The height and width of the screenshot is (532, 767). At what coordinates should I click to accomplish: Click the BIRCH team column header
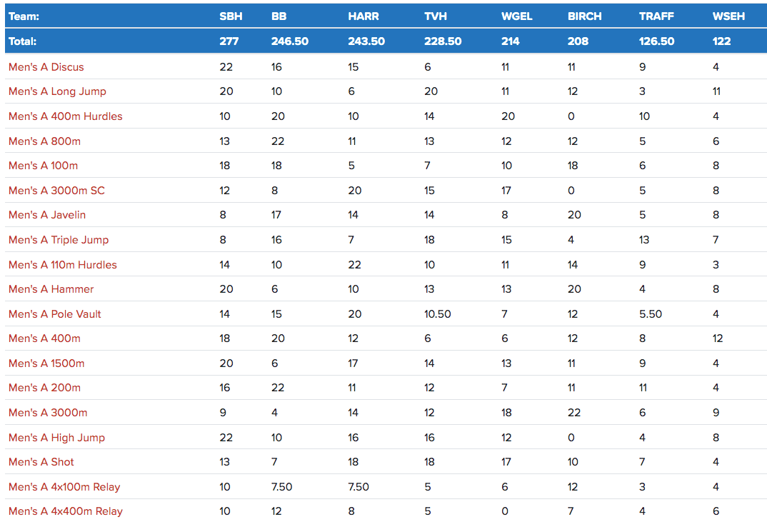click(585, 16)
